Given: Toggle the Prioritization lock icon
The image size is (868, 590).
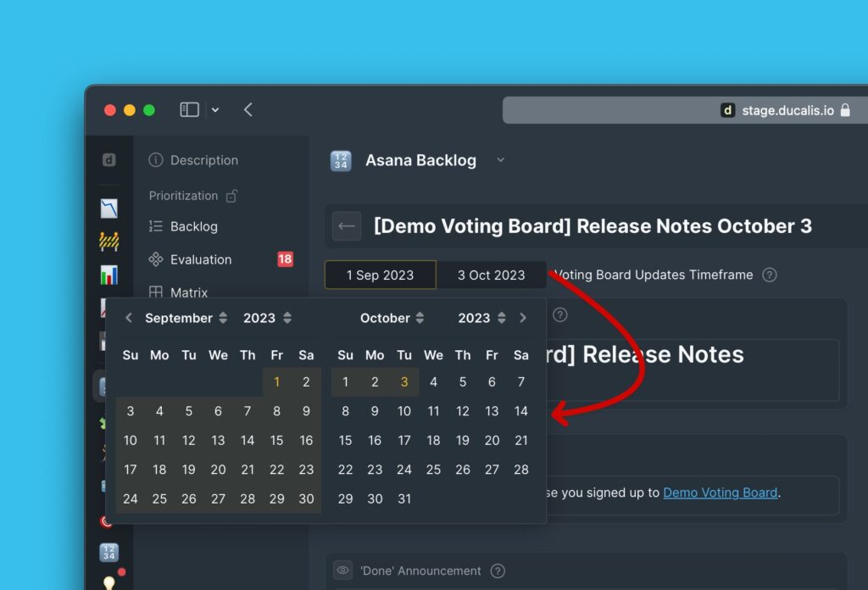Looking at the screenshot, I should 231,196.
